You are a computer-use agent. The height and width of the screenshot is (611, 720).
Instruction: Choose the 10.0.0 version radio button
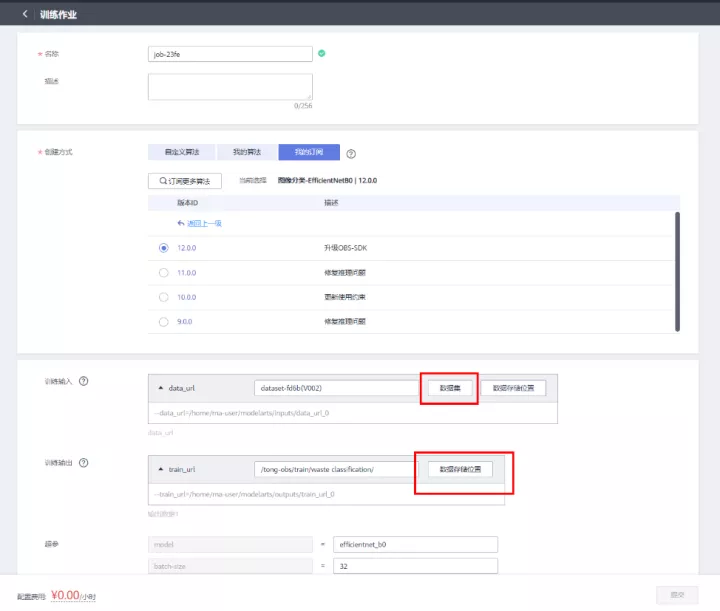tap(163, 297)
